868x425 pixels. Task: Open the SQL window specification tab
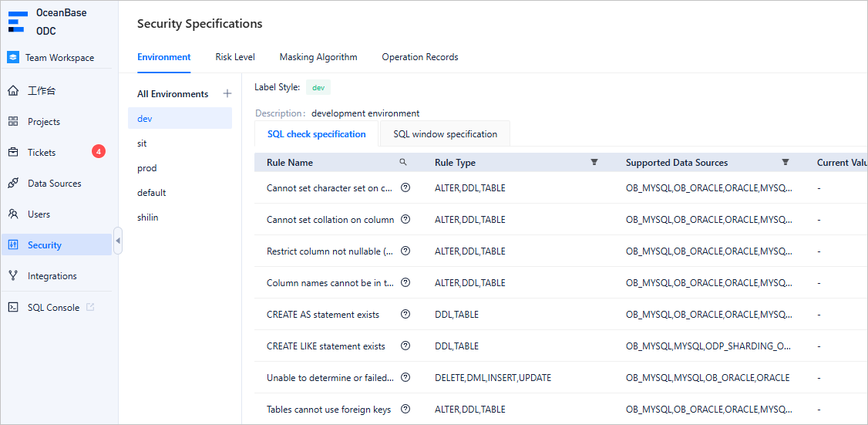coord(445,134)
